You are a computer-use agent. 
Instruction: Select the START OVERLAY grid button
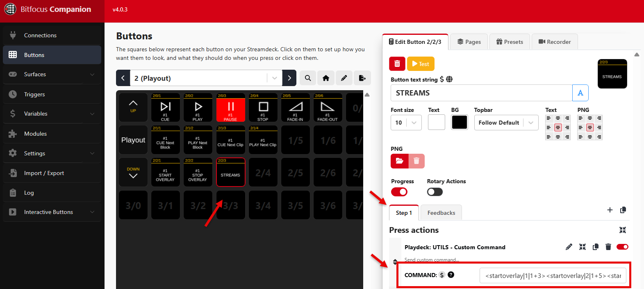pos(165,172)
